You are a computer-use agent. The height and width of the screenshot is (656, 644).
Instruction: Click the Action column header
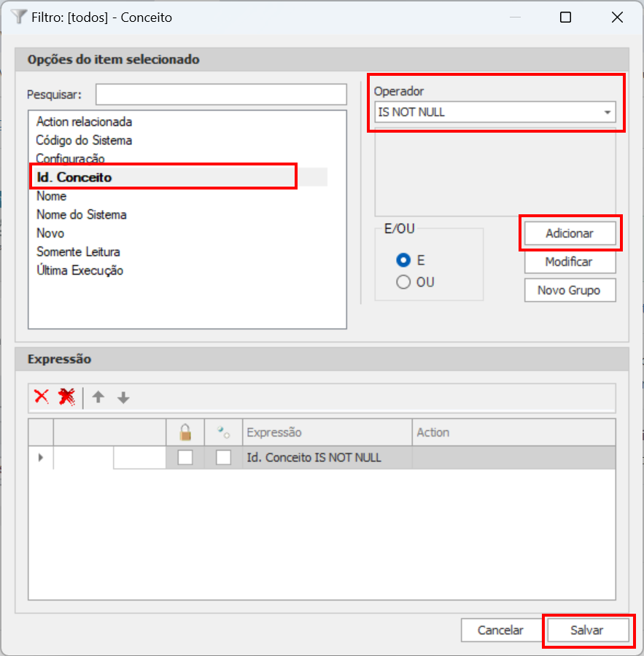pos(513,432)
